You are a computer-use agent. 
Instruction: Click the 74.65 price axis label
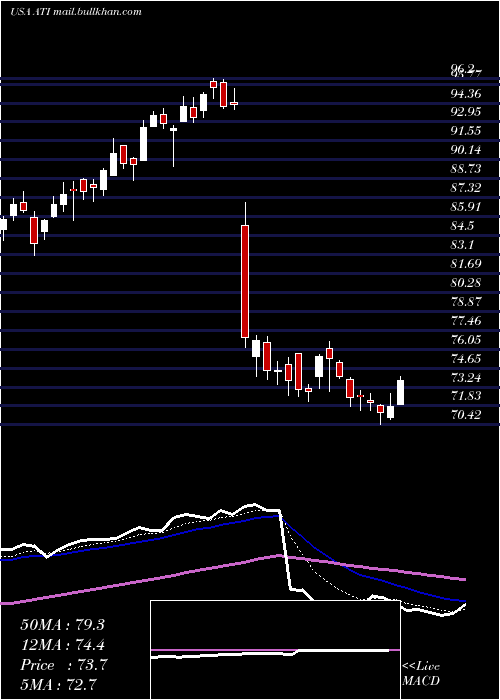pyautogui.click(x=467, y=358)
